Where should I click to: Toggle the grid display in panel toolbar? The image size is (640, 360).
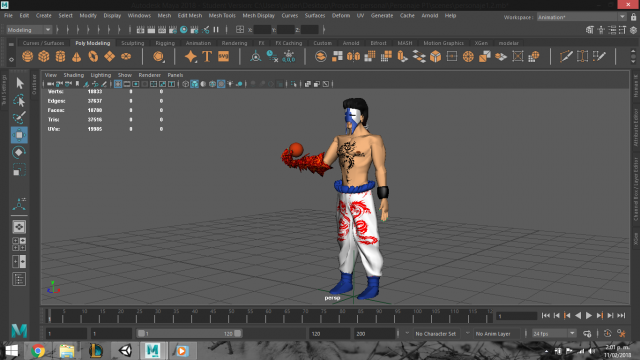118,84
